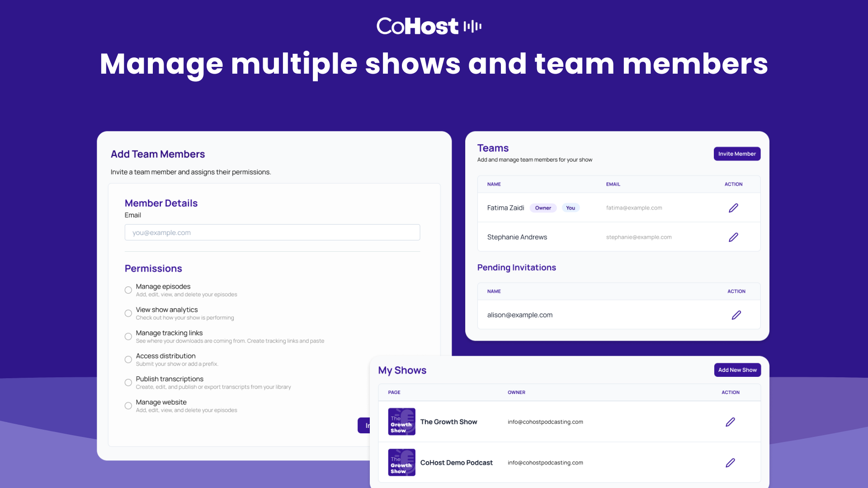This screenshot has width=868, height=488.
Task: Enable Manage tracking links permission
Action: (x=128, y=337)
